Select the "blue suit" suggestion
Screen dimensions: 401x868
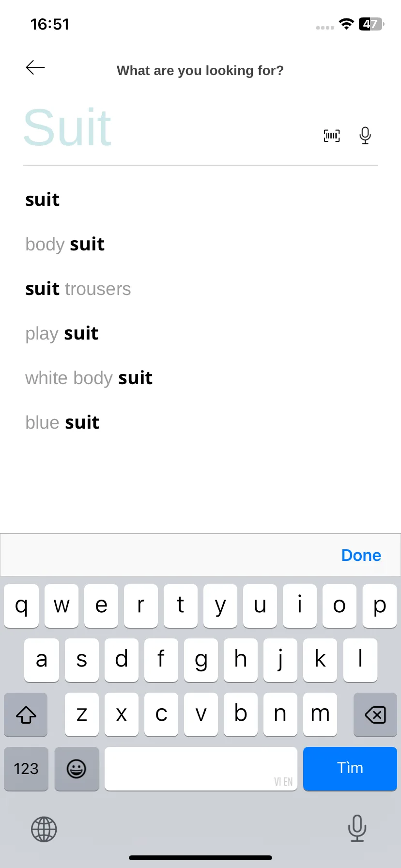62,422
